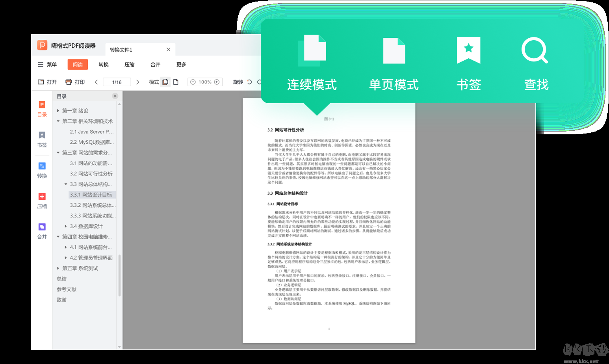Print the document using 打印
The width and height of the screenshot is (609, 364).
click(x=75, y=82)
